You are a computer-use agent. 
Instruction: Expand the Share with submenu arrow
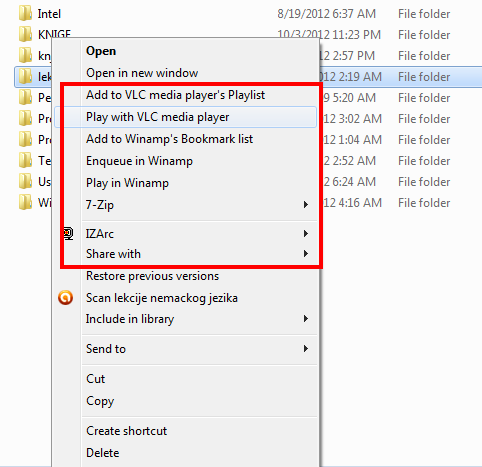306,254
